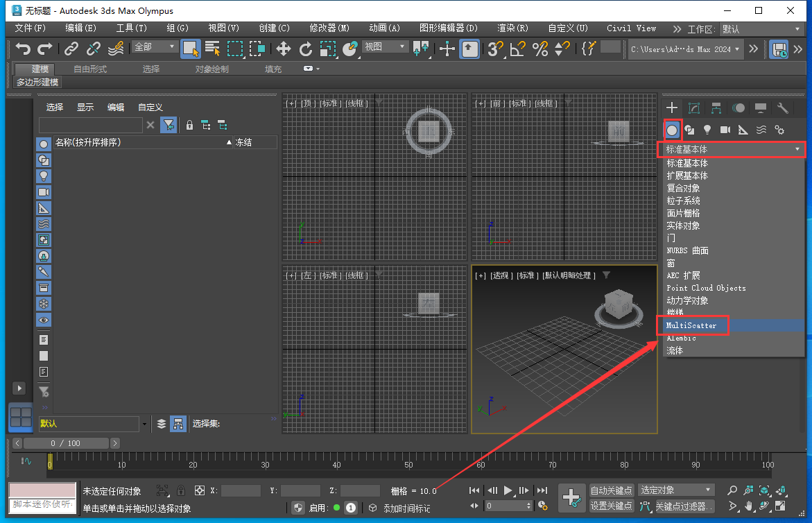Open the 全部 selection filter dropdown
The image size is (812, 523).
[x=155, y=46]
